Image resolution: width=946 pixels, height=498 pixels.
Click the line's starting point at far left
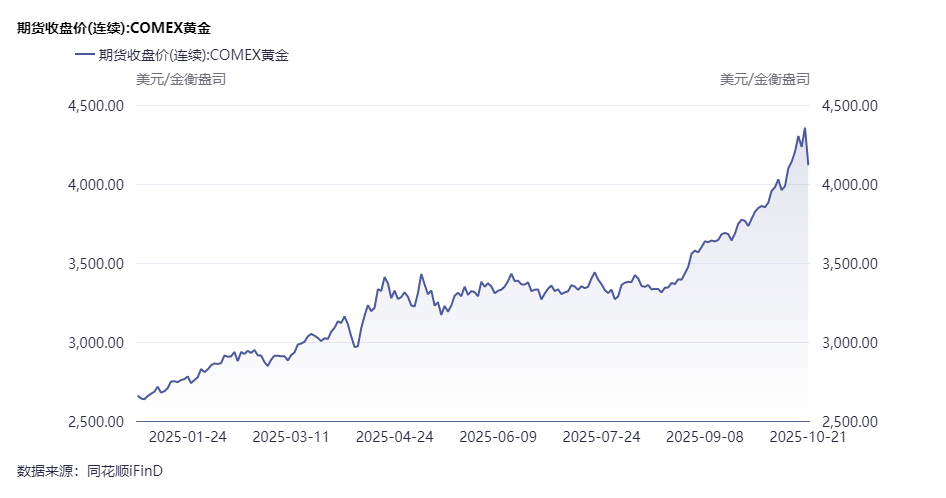(x=137, y=396)
